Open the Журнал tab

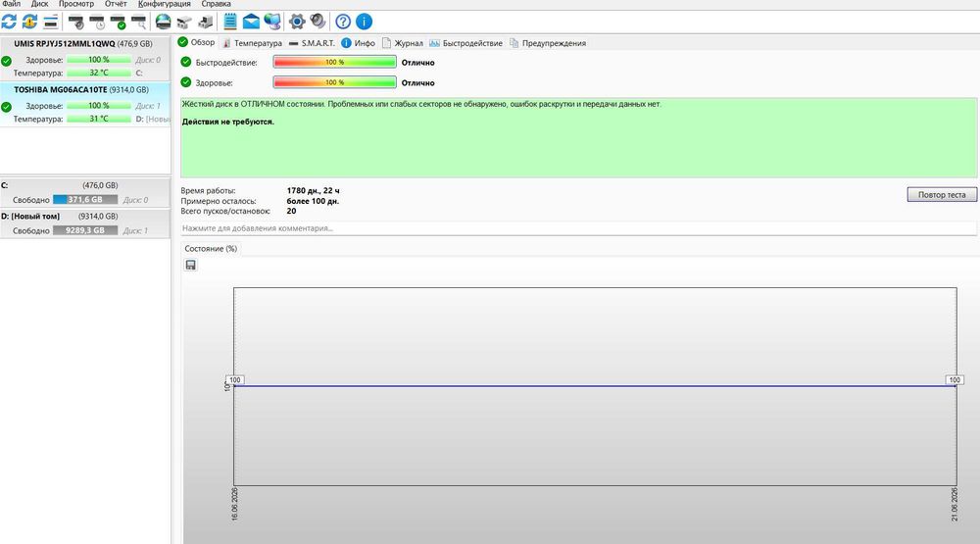[x=403, y=43]
